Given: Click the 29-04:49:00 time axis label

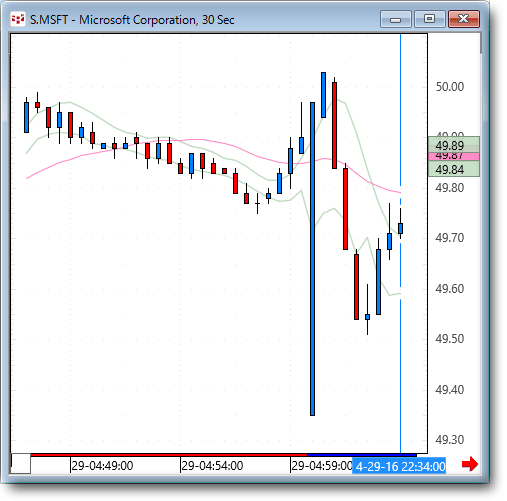Looking at the screenshot, I should click(103, 466).
